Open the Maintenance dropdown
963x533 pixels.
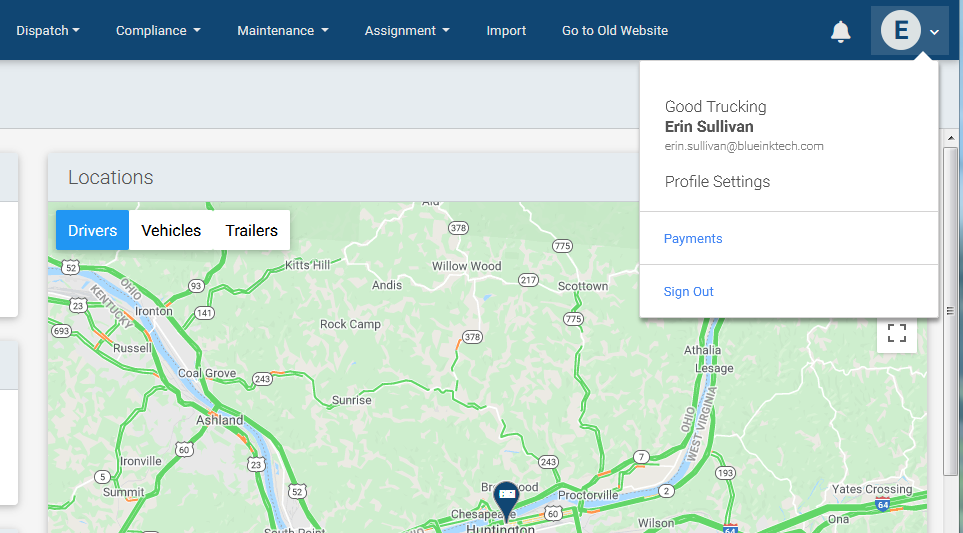(283, 31)
